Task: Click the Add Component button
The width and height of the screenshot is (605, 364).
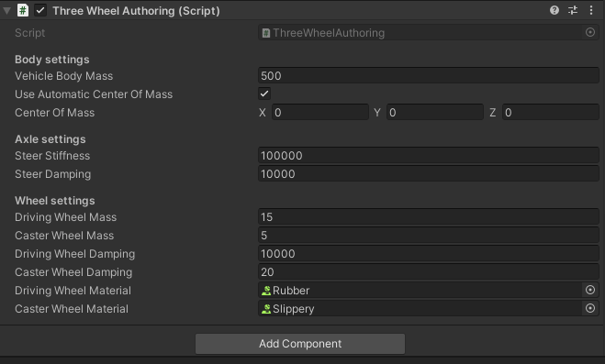Action: coord(300,344)
